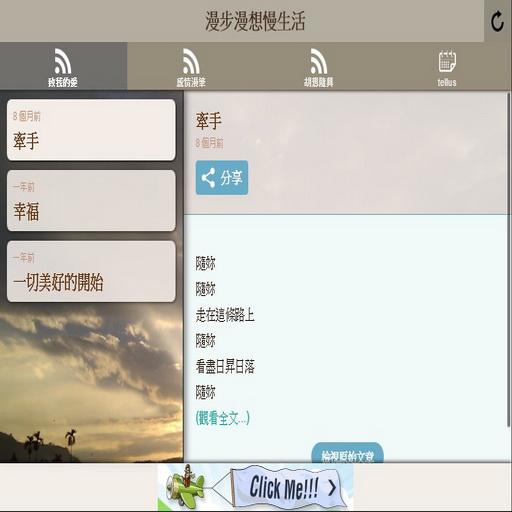This screenshot has height=512, width=512.
Task: Click the share symbol inside 分享 button
Action: 208,178
